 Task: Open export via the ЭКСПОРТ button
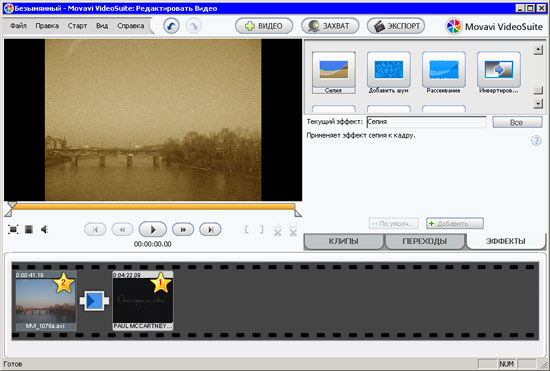(396, 26)
